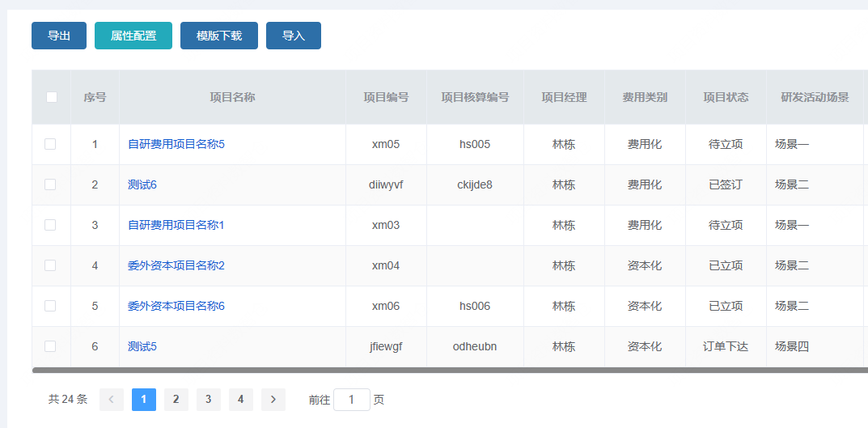Toggle the select-all checkbox in table header

[52, 97]
